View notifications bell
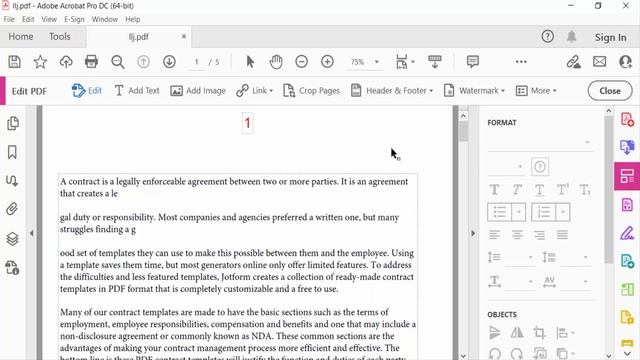640x360 pixels. click(x=571, y=37)
